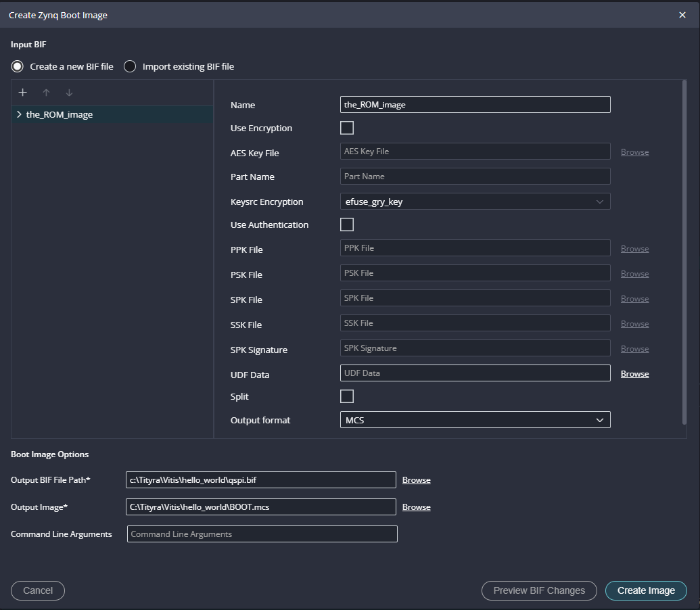This screenshot has width=700, height=610.
Task: Cancel the boot image dialog
Action: 38,590
